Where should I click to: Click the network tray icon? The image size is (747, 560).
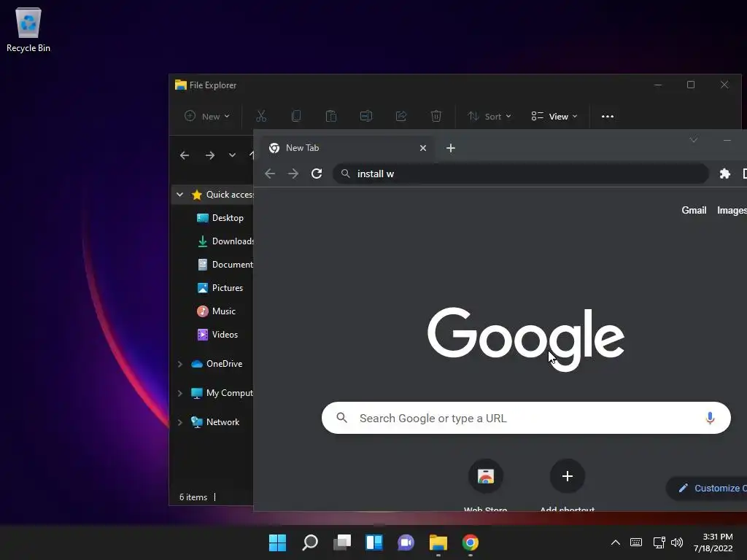(x=659, y=542)
